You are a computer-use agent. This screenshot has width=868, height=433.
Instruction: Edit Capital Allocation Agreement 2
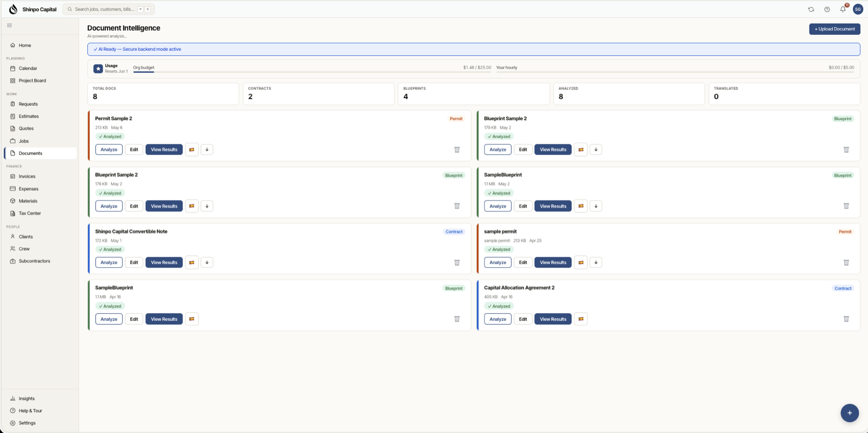523,319
